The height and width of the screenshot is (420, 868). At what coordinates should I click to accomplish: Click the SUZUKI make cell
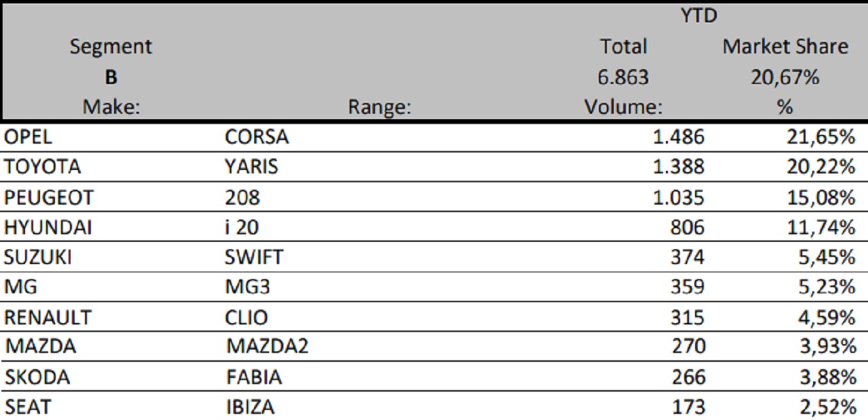38,257
